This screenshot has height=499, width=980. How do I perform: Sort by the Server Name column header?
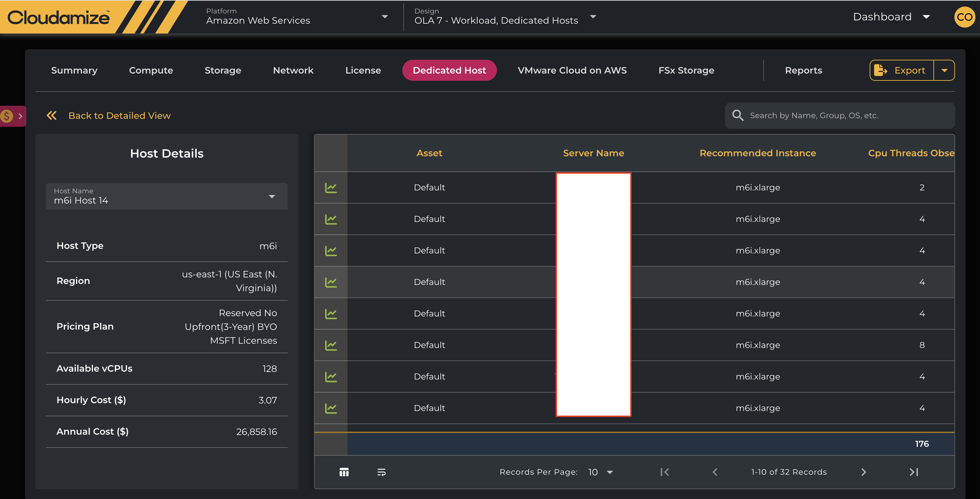point(593,153)
